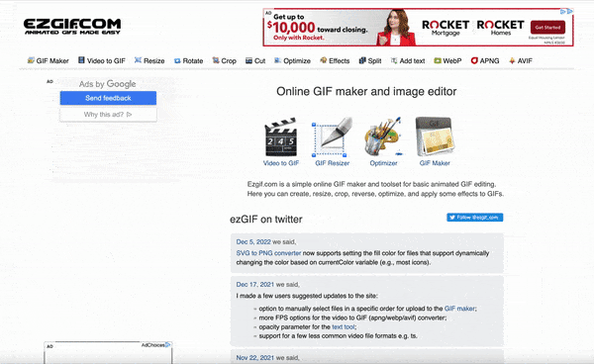Open the text tool link
This screenshot has width=594, height=364.
[344, 327]
